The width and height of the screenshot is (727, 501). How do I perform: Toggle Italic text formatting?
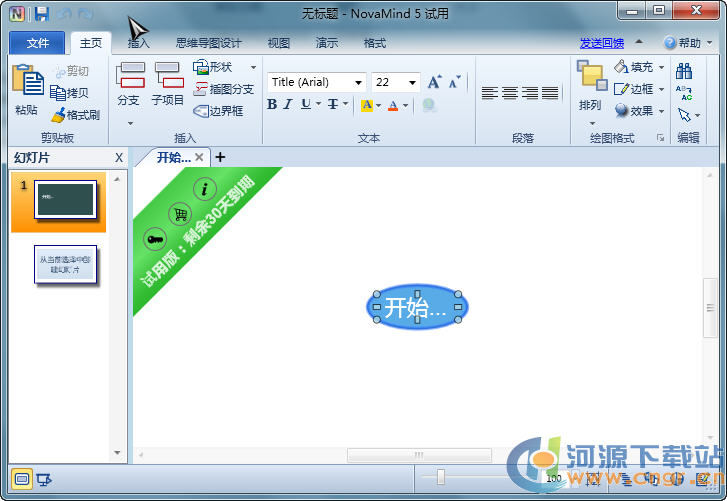tap(288, 104)
